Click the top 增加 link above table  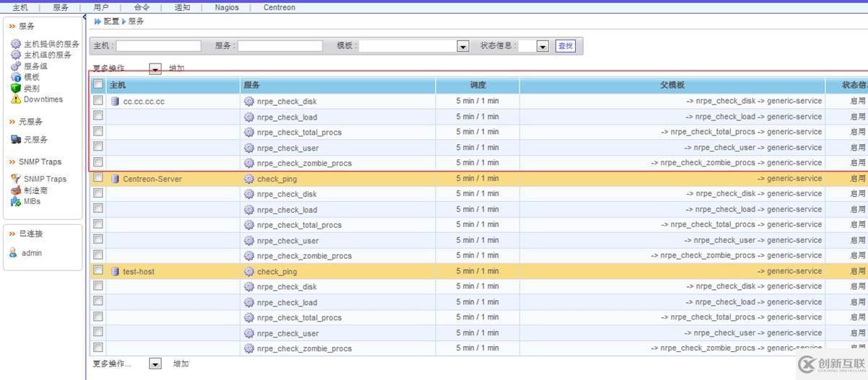(x=177, y=69)
